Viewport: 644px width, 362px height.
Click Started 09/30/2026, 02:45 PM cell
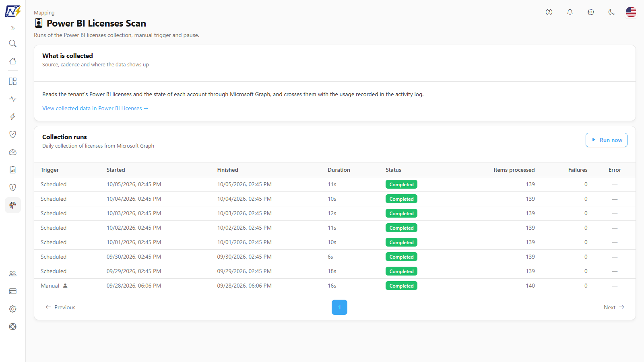coord(134,257)
